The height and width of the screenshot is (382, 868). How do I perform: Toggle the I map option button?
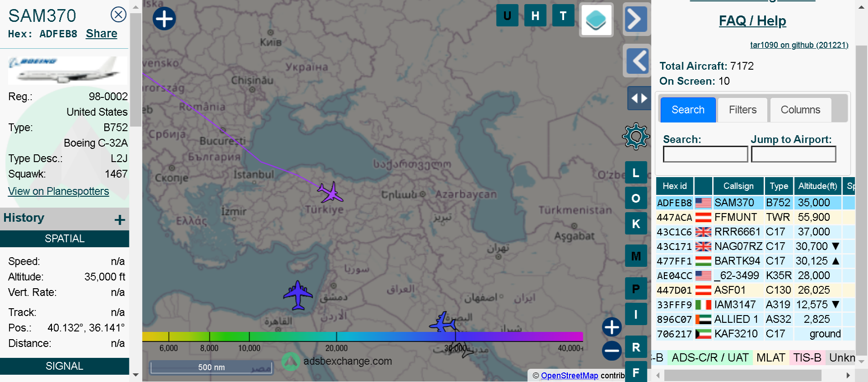coord(636,314)
